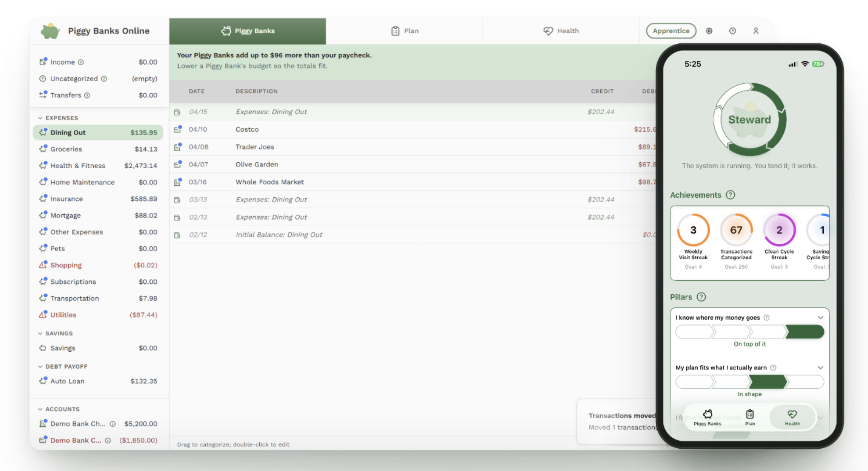Click the info icon next to Transfers
The width and height of the screenshot is (868, 471).
pos(87,95)
